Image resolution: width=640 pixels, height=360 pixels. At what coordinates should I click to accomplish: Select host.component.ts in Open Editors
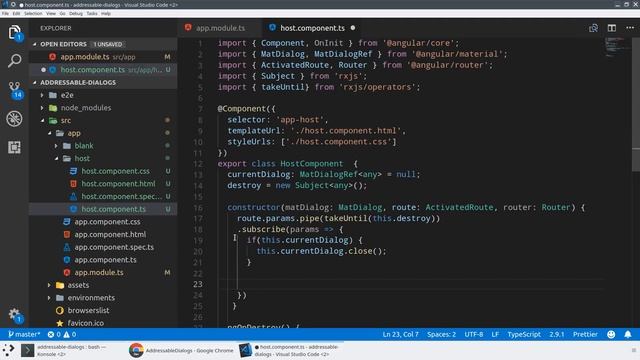tap(103, 69)
